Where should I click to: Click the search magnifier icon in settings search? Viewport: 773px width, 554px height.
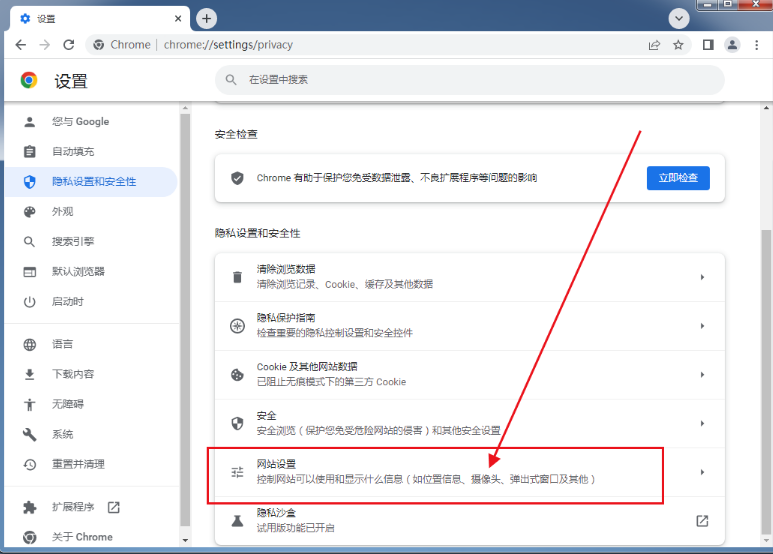231,79
